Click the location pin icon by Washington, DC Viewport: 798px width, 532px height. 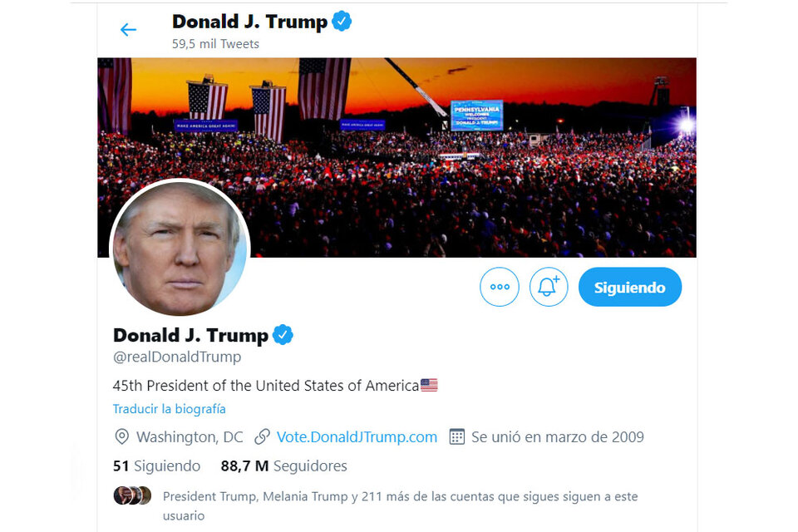(x=121, y=436)
